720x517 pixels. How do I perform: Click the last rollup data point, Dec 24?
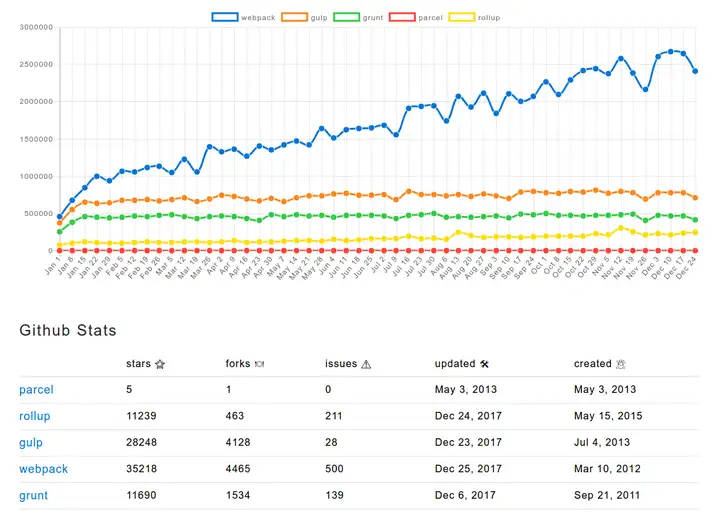[695, 232]
